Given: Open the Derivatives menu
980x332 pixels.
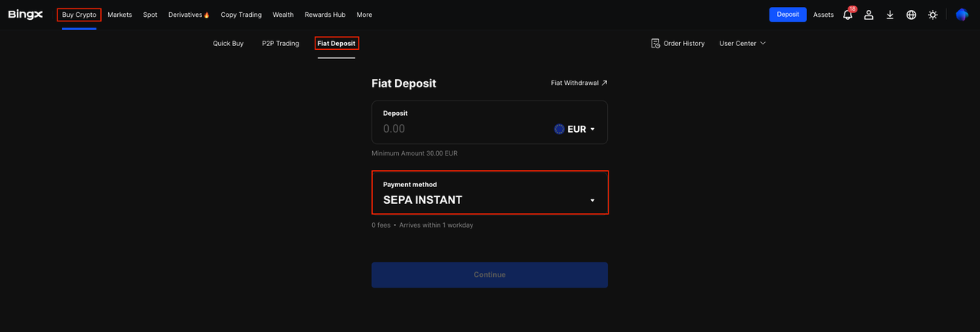Looking at the screenshot, I should (x=188, y=15).
